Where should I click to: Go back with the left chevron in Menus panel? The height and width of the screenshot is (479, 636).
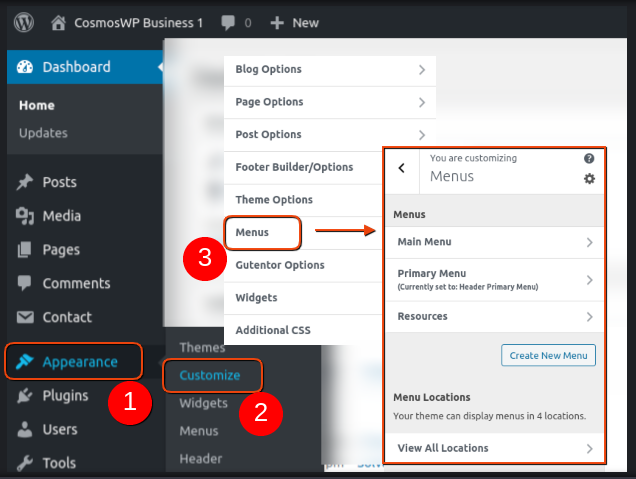[x=402, y=168]
